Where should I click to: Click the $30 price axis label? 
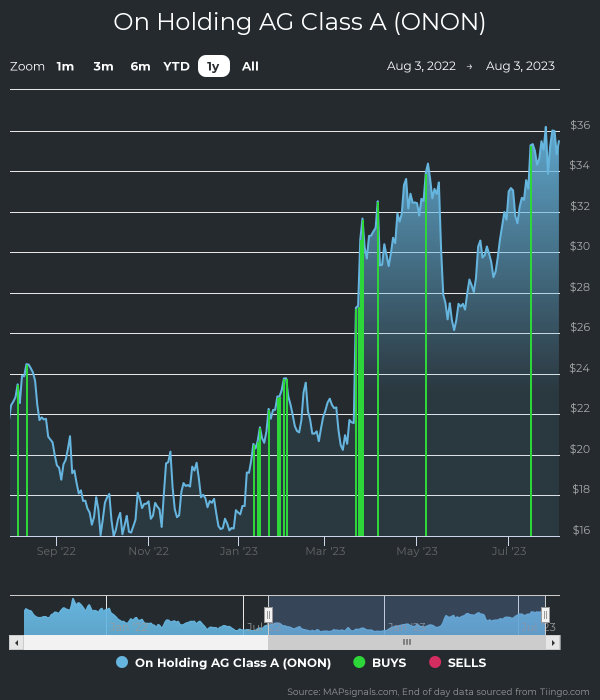click(580, 246)
